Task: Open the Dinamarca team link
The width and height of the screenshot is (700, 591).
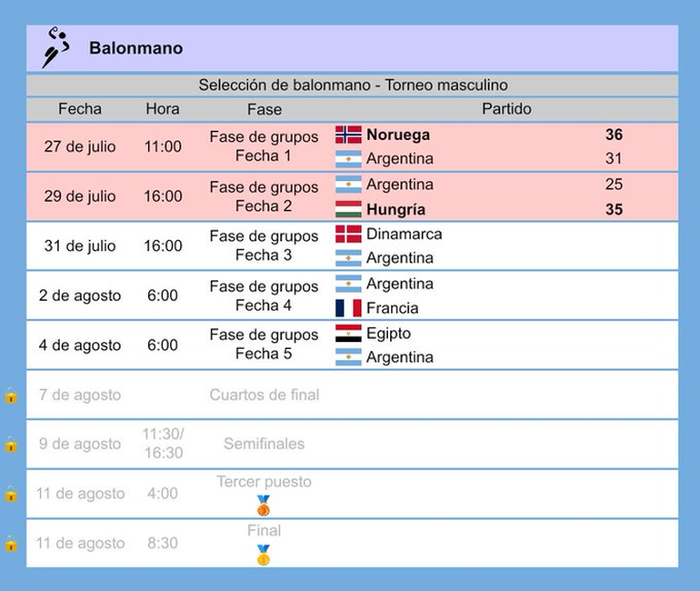Action: 404,235
